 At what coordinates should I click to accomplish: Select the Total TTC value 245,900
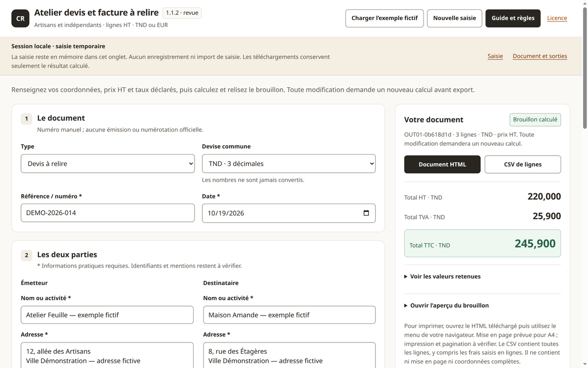(x=535, y=243)
